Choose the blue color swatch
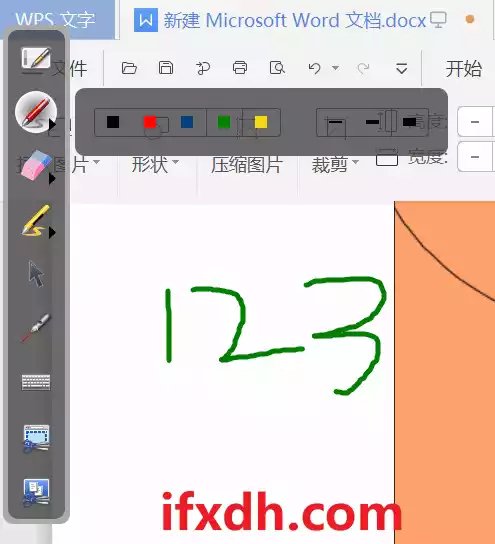495x544 pixels. pos(187,122)
